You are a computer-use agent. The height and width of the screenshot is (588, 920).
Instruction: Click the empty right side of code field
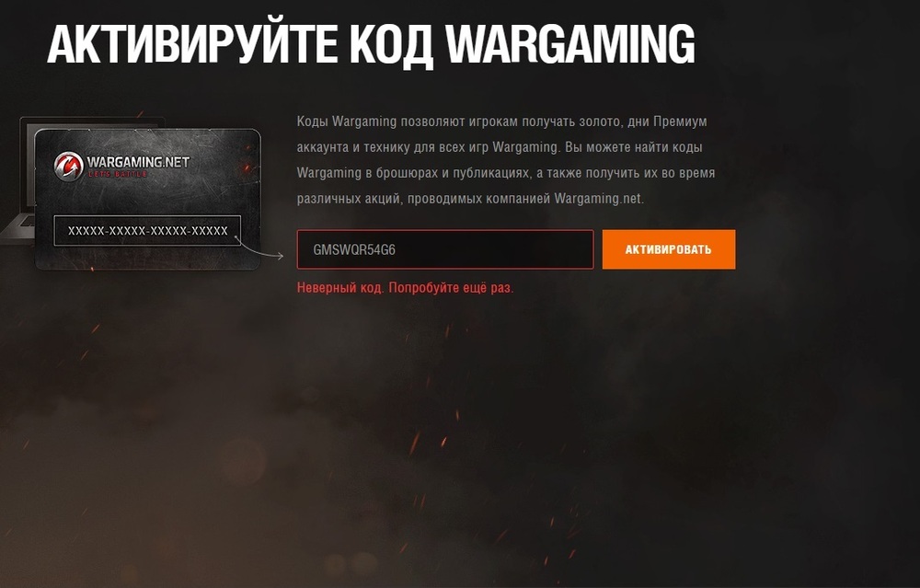499,249
